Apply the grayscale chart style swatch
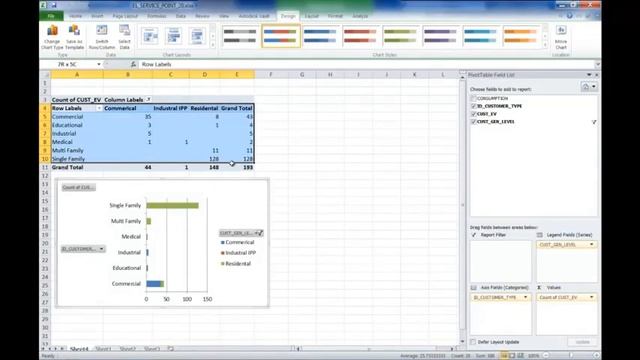Screen dimensions: 640x360 click(240, 36)
